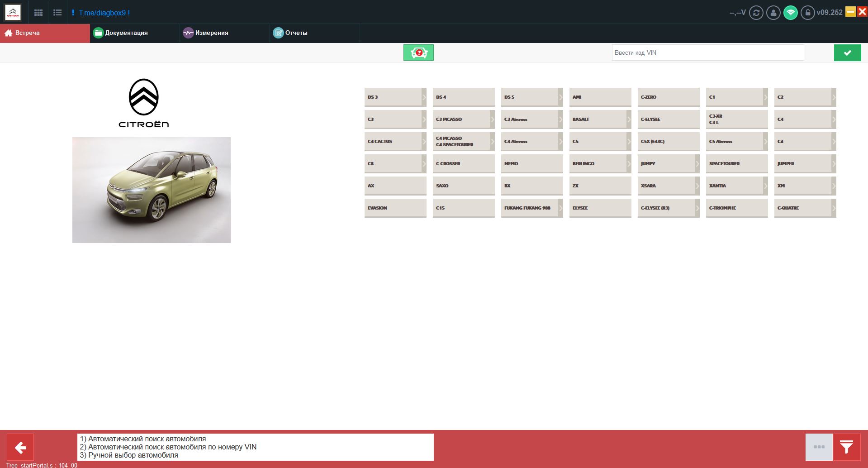Image resolution: width=868 pixels, height=468 pixels.
Task: Expand the BERLINGO model options
Action: tap(629, 163)
